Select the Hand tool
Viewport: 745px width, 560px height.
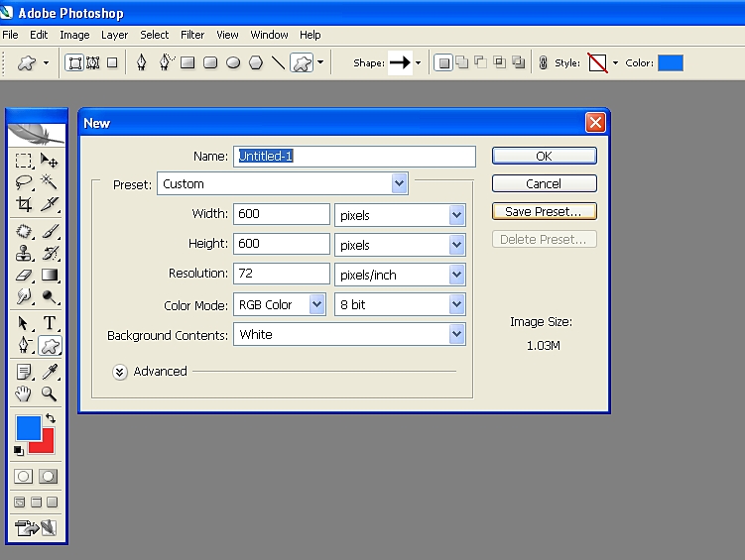(x=23, y=393)
